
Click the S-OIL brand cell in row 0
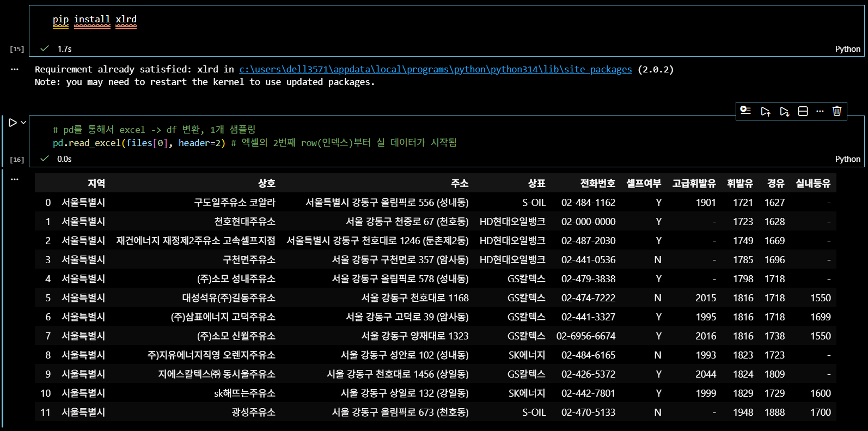pyautogui.click(x=534, y=203)
